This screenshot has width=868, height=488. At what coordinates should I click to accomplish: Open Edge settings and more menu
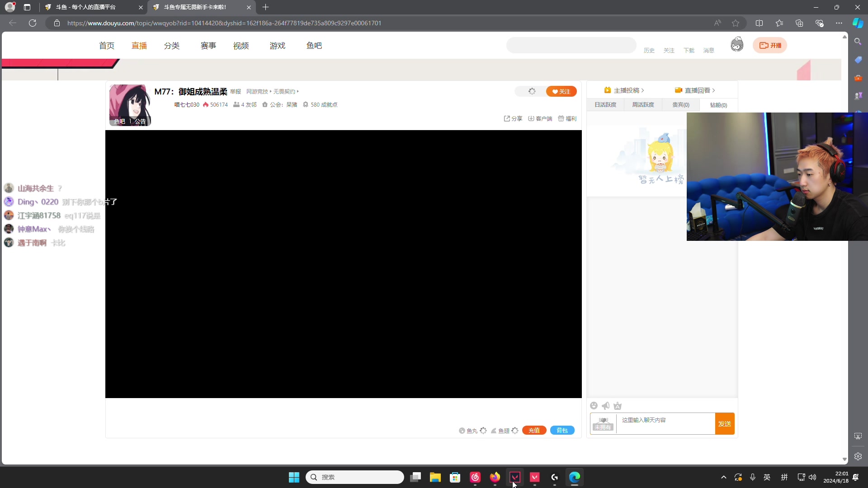[839, 23]
